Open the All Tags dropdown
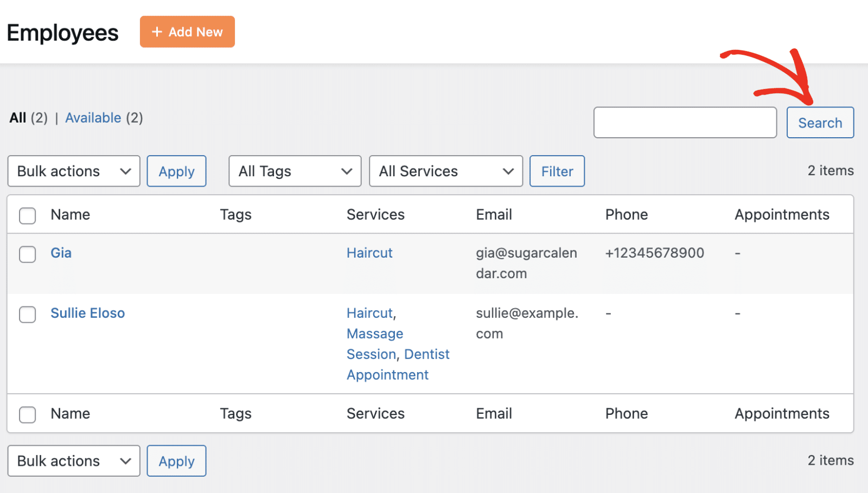This screenshot has height=493, width=868. (x=295, y=171)
